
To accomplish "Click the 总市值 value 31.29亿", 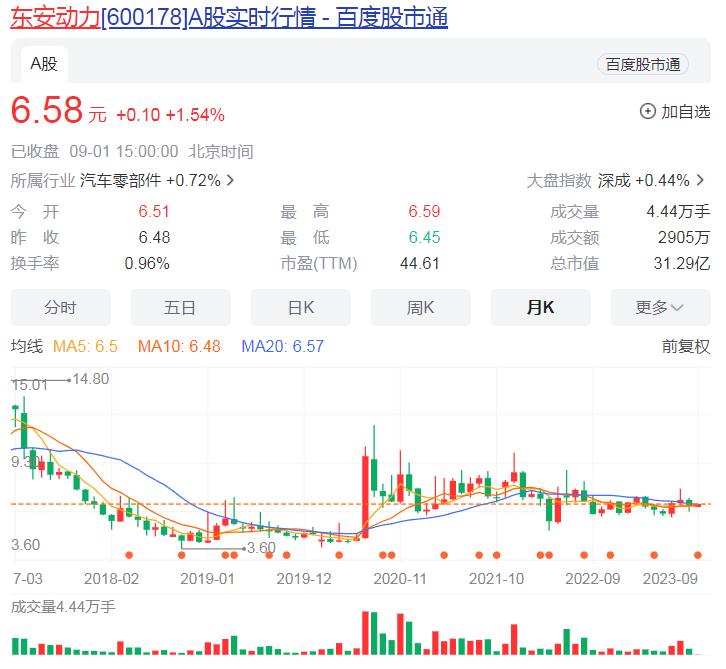I will click(x=682, y=263).
